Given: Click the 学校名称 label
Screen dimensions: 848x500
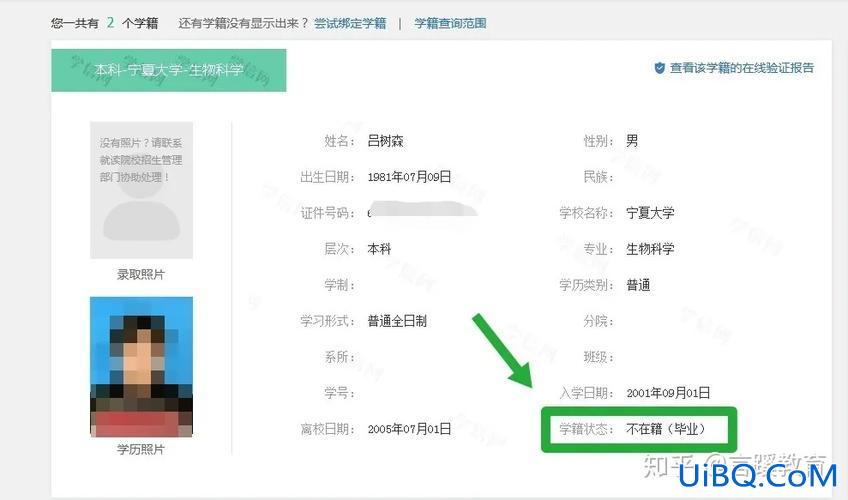Looking at the screenshot, I should 586,213.
